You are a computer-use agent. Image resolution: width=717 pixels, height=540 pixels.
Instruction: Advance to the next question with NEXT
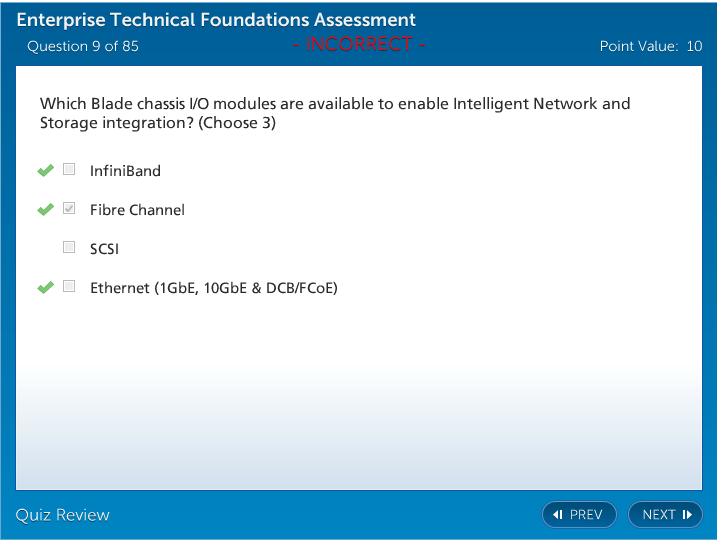coord(665,515)
